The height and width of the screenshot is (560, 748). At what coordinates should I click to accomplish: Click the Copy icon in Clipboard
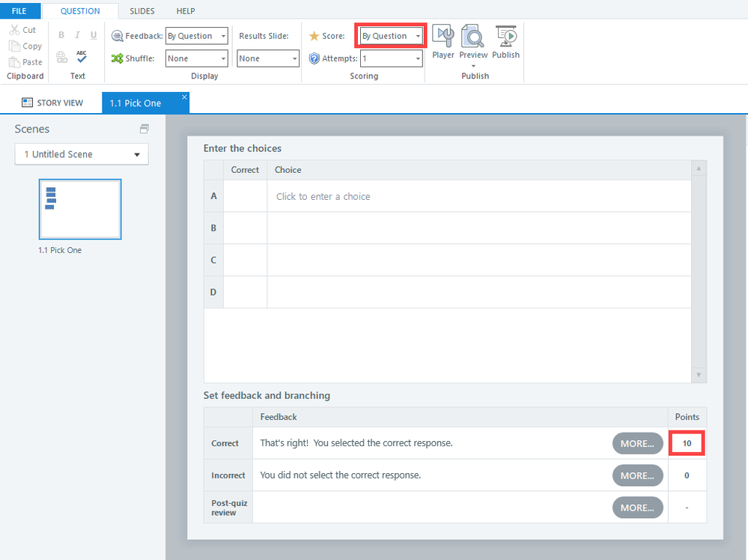14,46
